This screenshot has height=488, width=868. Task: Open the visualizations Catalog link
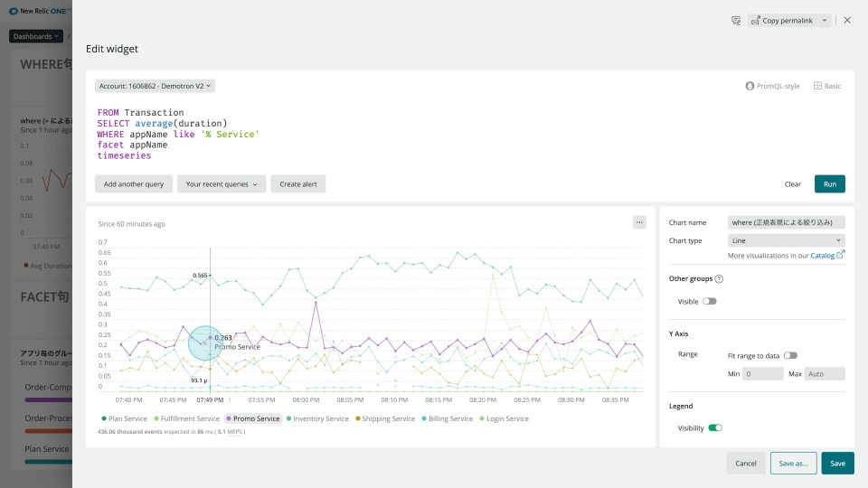point(822,256)
